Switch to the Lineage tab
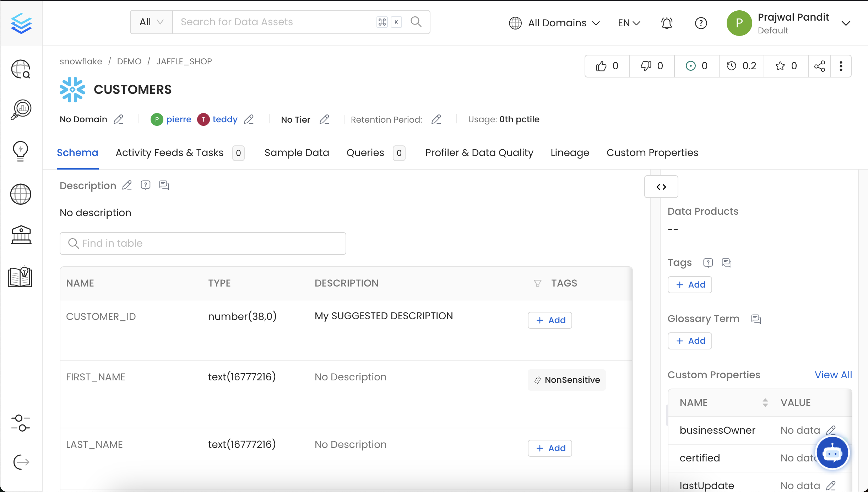The width and height of the screenshot is (868, 492). (570, 153)
